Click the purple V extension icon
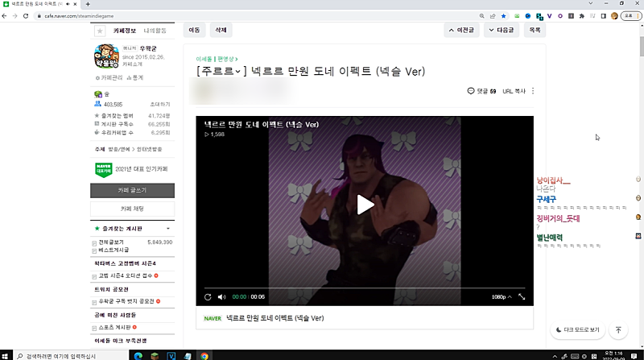 pos(550,16)
